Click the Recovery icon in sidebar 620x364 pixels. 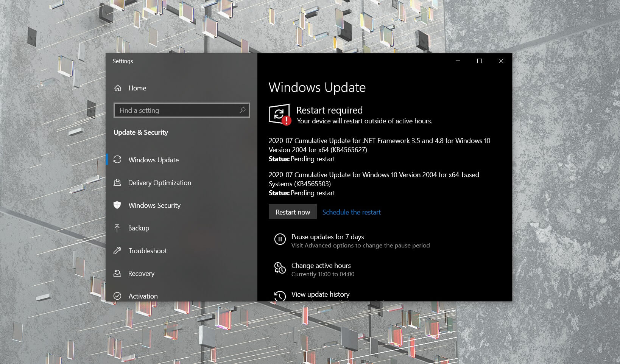117,273
